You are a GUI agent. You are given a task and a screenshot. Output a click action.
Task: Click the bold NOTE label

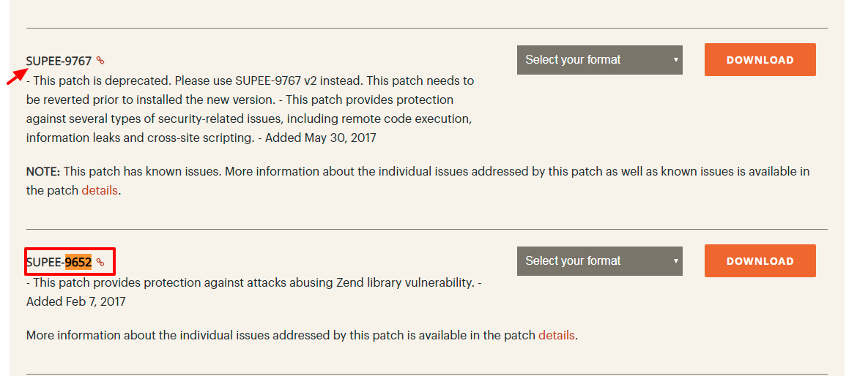point(42,171)
